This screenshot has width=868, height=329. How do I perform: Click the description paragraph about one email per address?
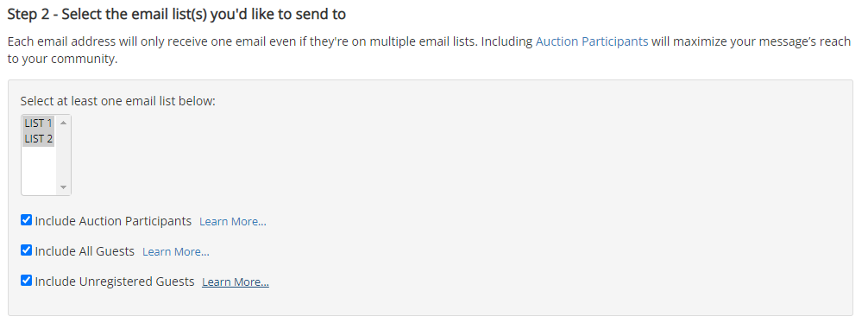coord(429,50)
